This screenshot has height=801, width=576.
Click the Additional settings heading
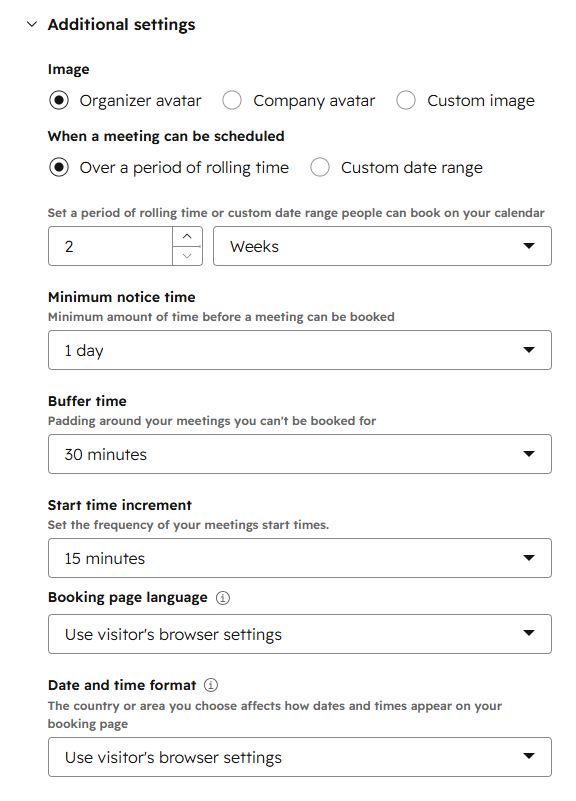[x=122, y=25]
